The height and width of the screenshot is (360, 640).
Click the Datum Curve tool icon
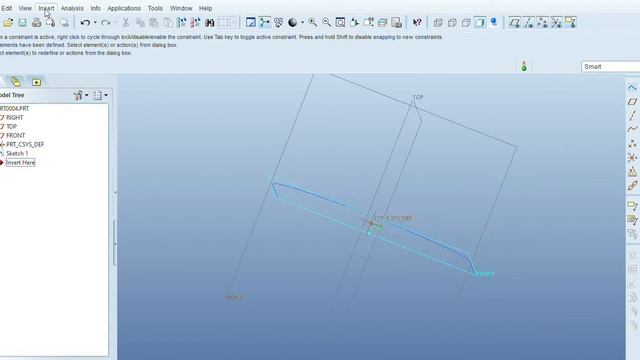pyautogui.click(x=632, y=129)
